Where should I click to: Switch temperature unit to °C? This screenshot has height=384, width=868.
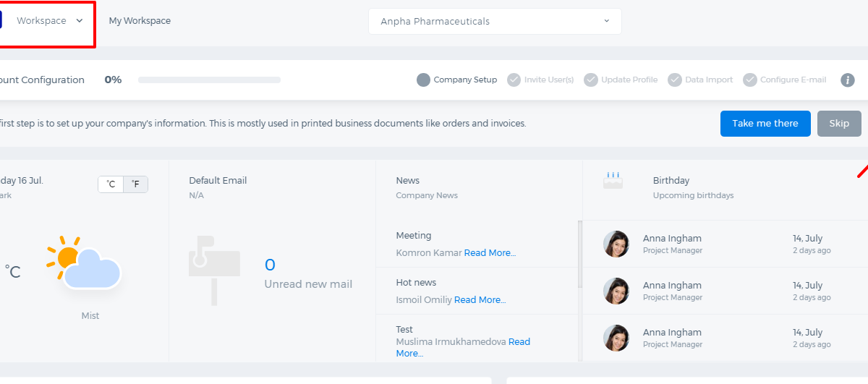pos(111,184)
